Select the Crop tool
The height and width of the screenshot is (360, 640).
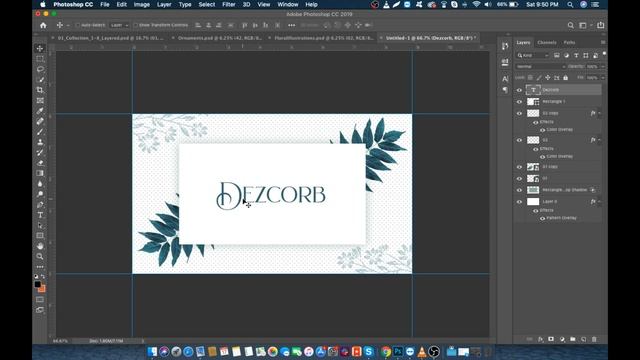(40, 90)
